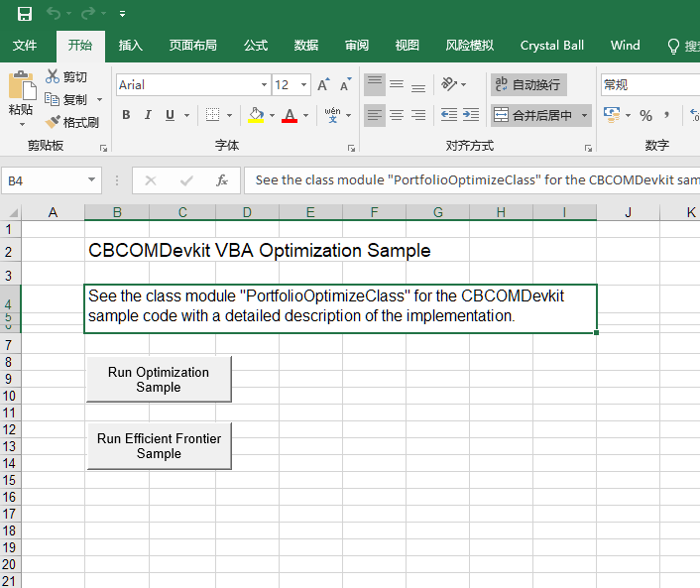
Task: Toggle Bold formatting
Action: (126, 115)
